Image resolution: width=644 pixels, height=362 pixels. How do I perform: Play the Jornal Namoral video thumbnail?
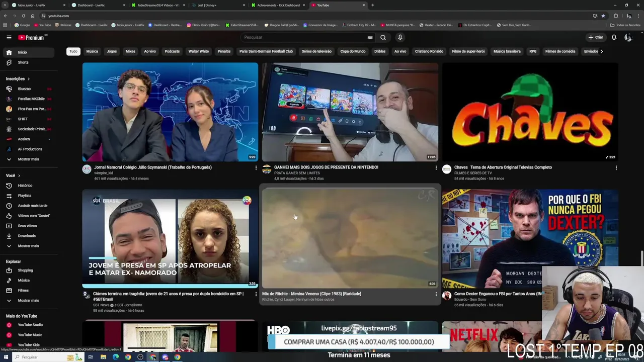(170, 112)
